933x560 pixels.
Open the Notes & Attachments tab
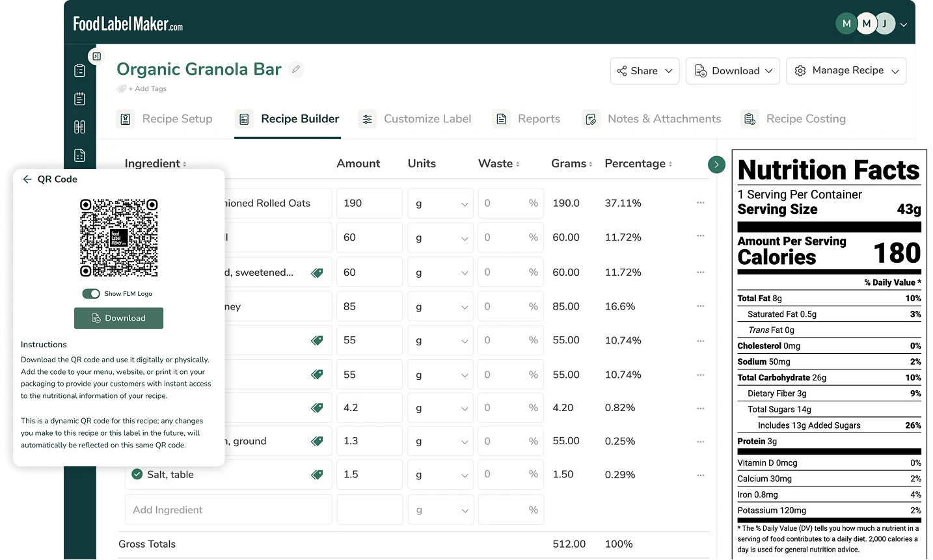(652, 119)
